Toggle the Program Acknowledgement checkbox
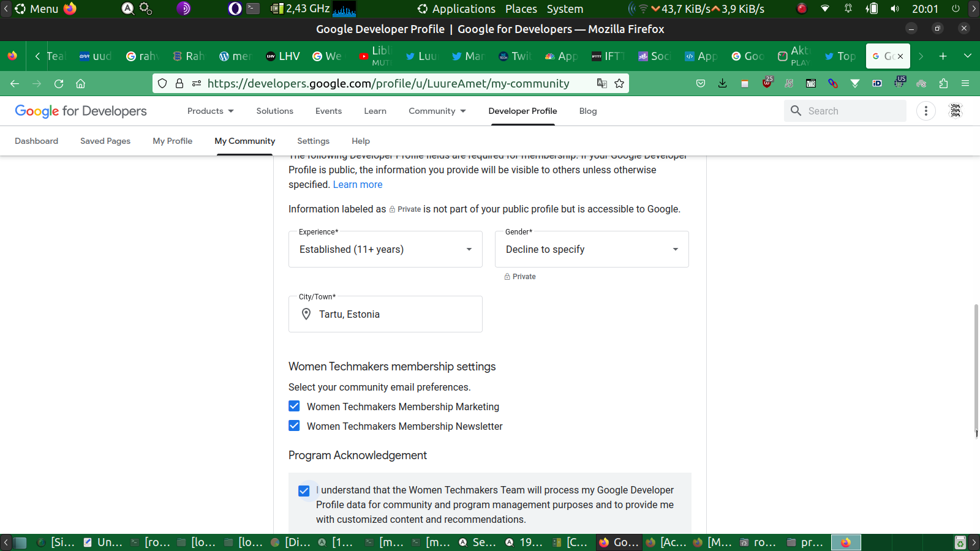This screenshot has width=980, height=551. coord(304,490)
